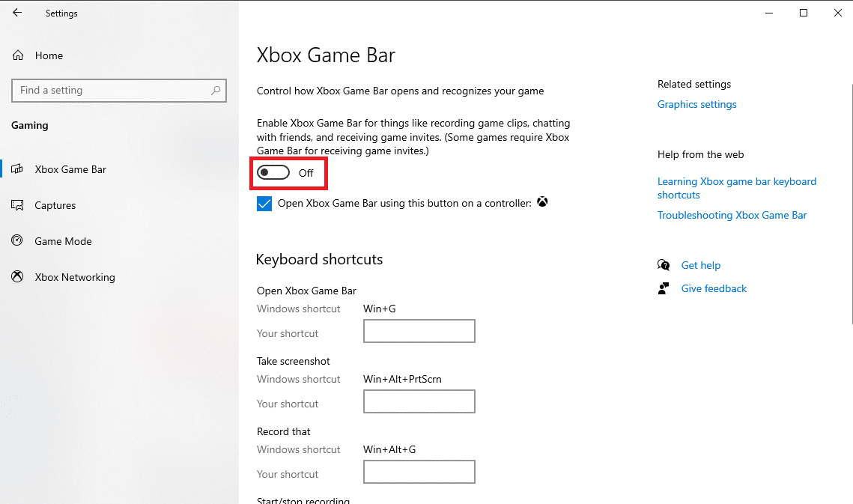
Task: Click Your shortcut field for Take screenshot
Action: pos(419,401)
